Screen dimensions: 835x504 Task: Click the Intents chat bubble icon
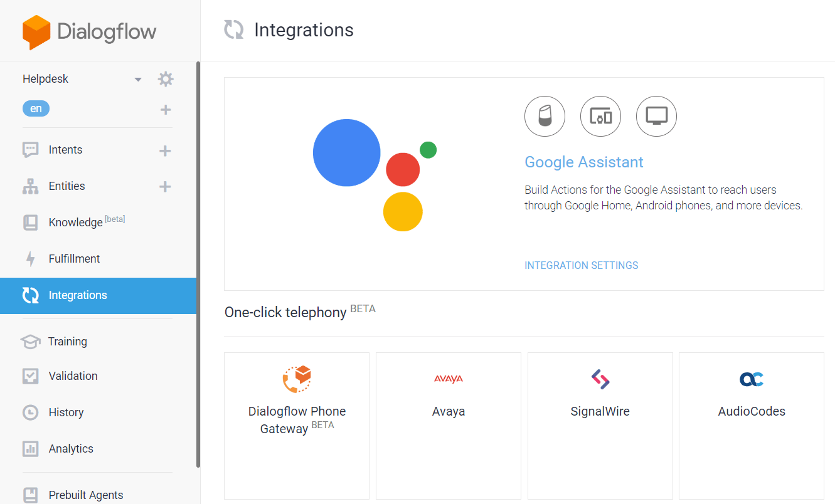point(30,150)
